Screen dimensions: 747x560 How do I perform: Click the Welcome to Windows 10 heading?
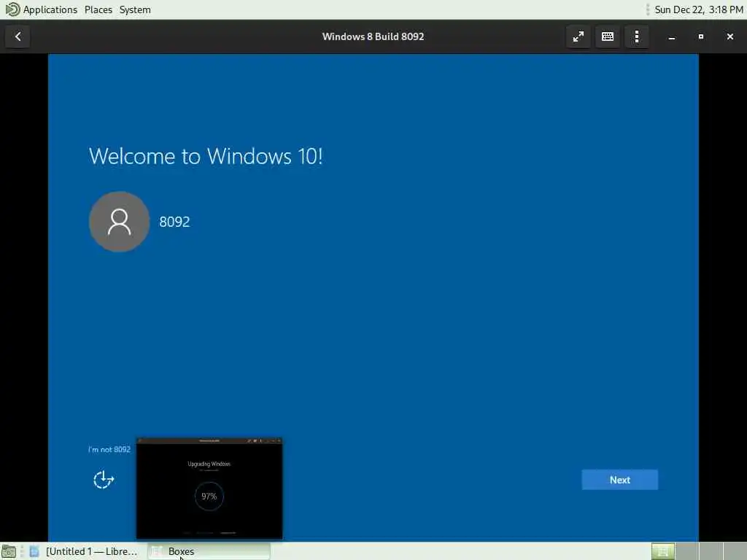pyautogui.click(x=206, y=156)
